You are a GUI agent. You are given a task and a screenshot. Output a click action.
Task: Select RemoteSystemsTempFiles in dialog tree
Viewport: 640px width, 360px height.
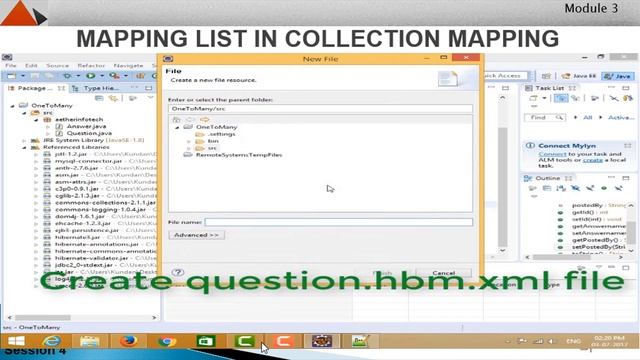click(239, 155)
